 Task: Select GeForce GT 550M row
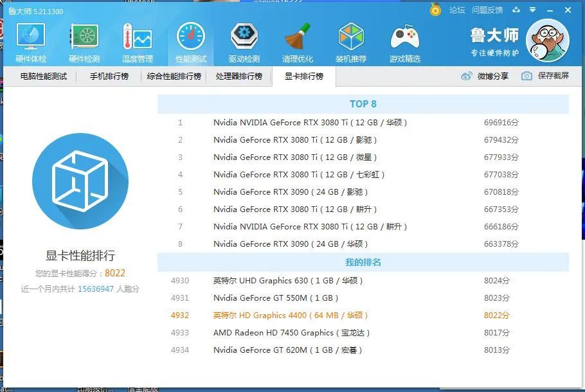pyautogui.click(x=363, y=298)
